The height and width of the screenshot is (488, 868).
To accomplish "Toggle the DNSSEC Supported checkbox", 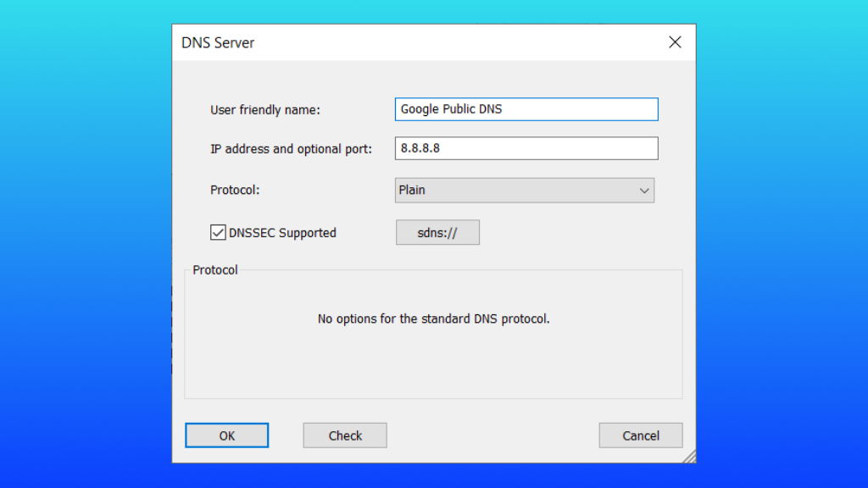I will (218, 232).
